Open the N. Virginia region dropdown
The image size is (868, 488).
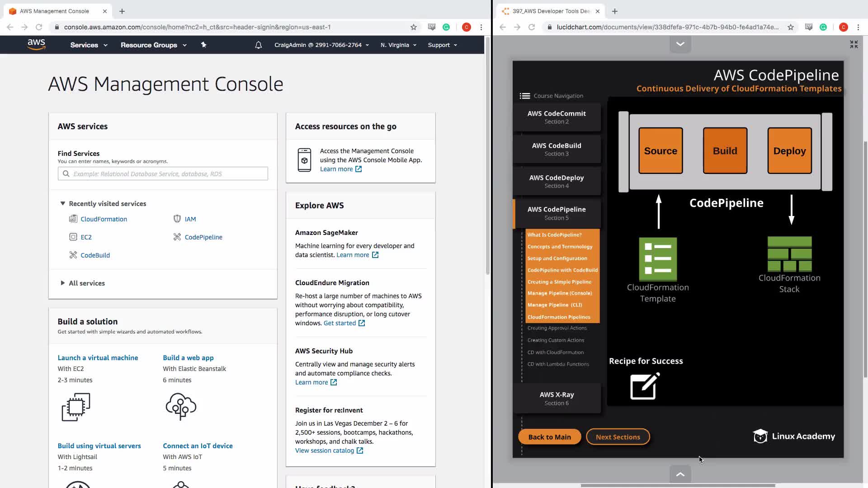pos(398,45)
